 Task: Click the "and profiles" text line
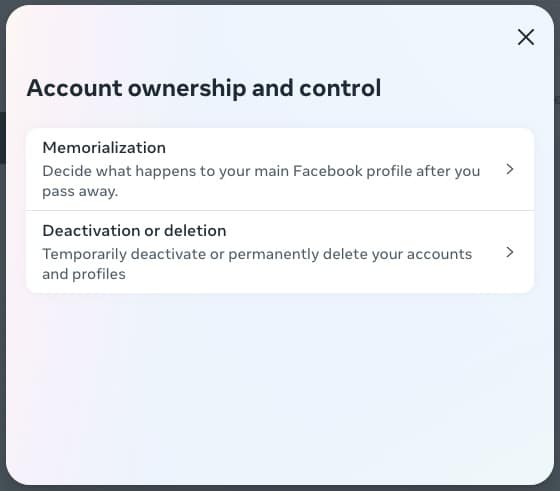tap(84, 274)
